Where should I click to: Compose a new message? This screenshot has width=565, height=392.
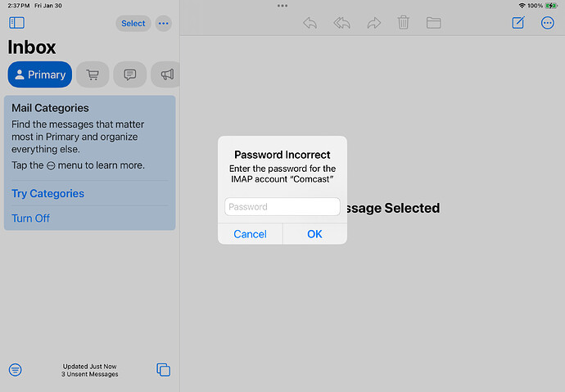[x=518, y=23]
